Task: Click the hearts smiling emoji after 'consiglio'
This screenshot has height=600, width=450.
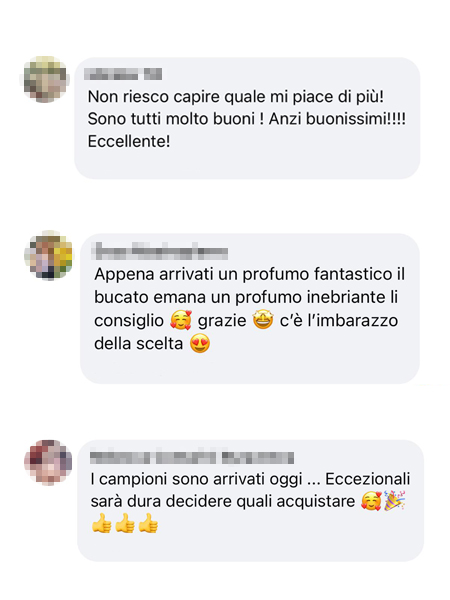Action: (181, 320)
